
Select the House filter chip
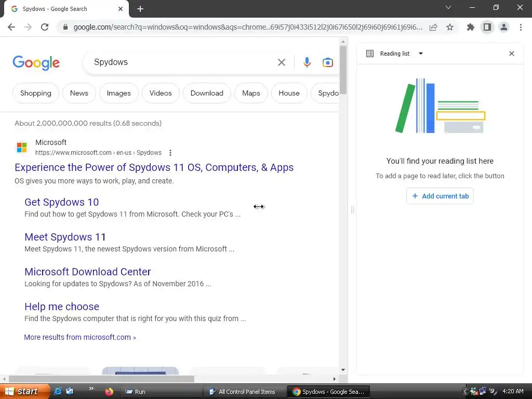tap(289, 93)
